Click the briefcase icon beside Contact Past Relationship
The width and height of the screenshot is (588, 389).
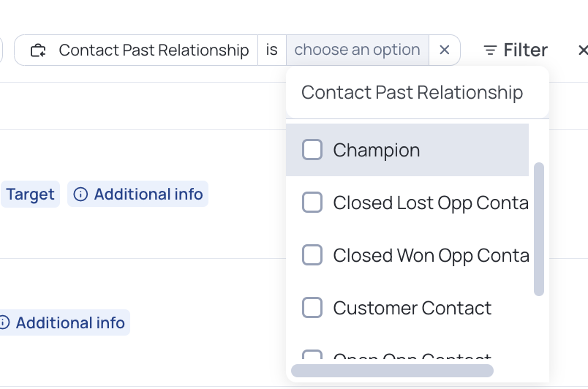coord(38,50)
